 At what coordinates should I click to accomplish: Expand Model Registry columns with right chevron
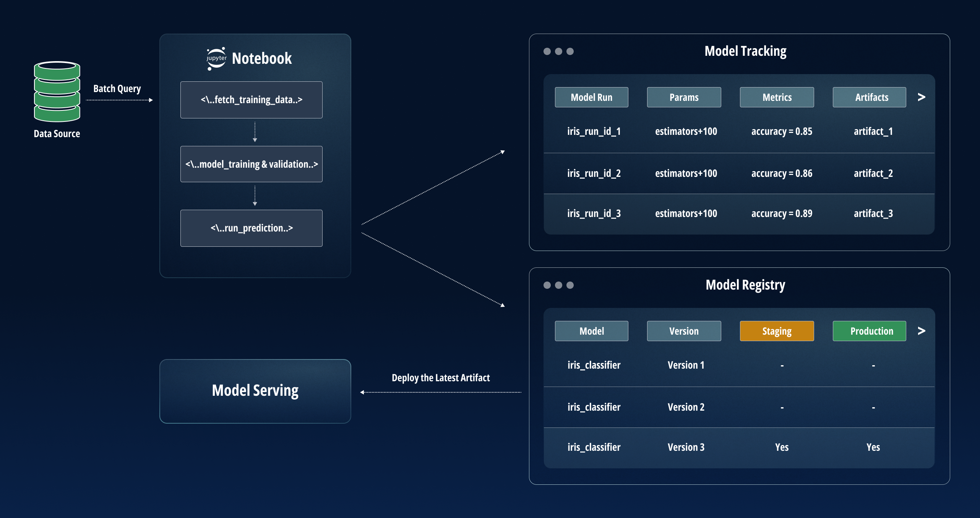coord(921,331)
